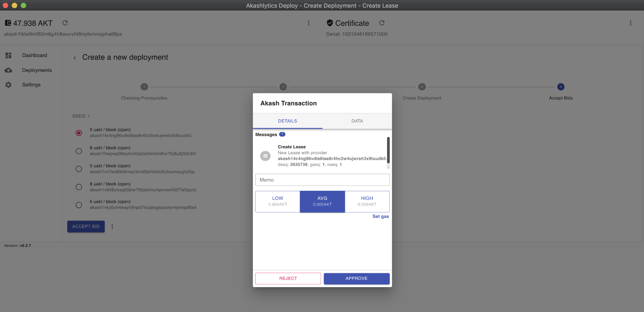Viewport: 644px width, 312px height.
Task: Click the Create Lease message list icon
Action: (265, 156)
